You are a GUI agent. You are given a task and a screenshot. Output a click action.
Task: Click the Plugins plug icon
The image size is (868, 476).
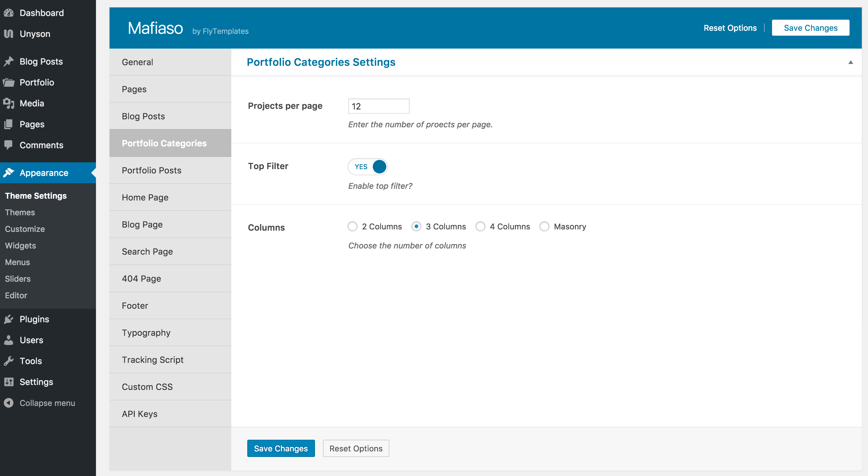click(x=9, y=319)
